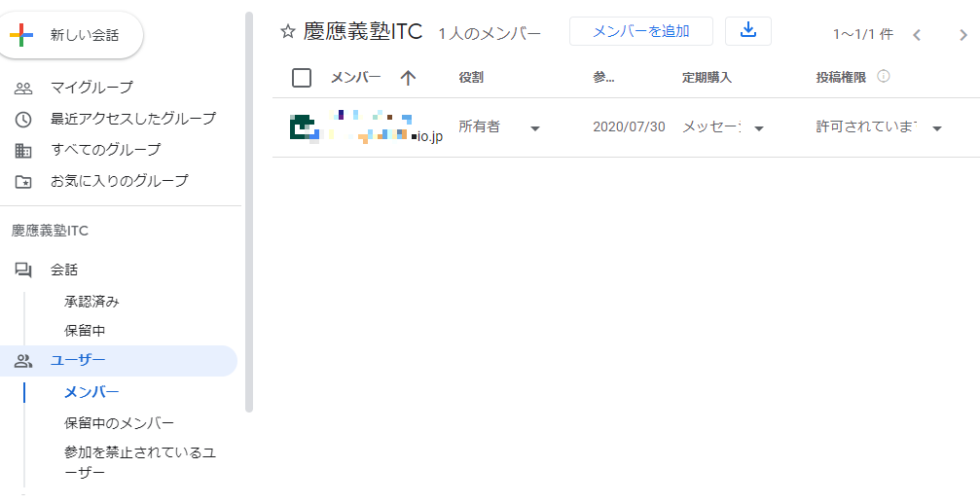Image resolution: width=980 pixels, height=504 pixels.
Task: Open お気に入りのグループ in sidebar
Action: [119, 181]
